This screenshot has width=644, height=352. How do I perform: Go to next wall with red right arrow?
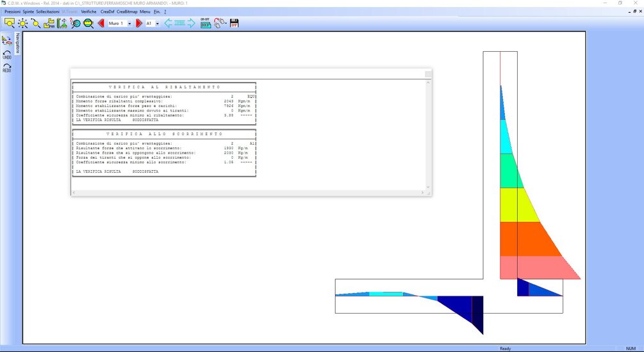pyautogui.click(x=138, y=23)
